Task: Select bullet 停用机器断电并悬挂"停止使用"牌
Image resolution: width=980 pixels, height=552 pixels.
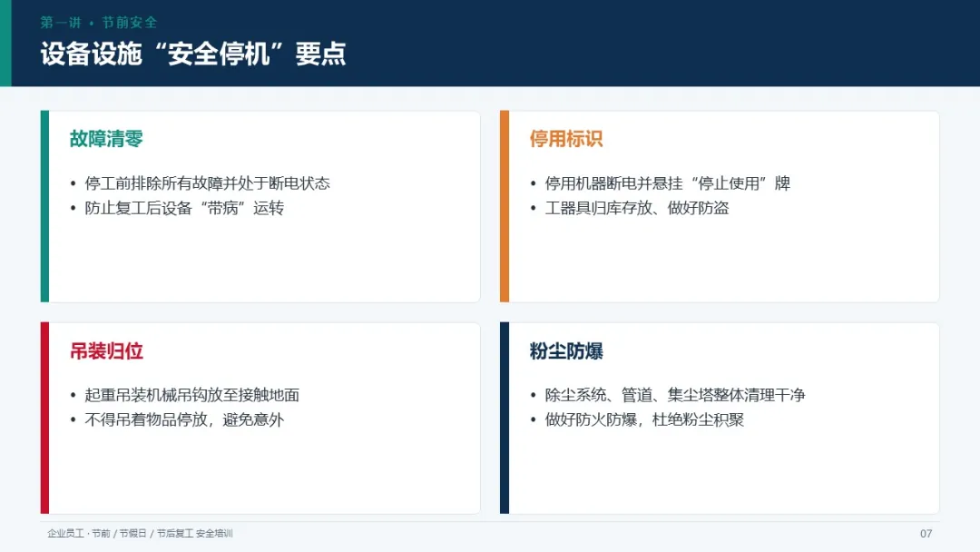Action: (668, 183)
